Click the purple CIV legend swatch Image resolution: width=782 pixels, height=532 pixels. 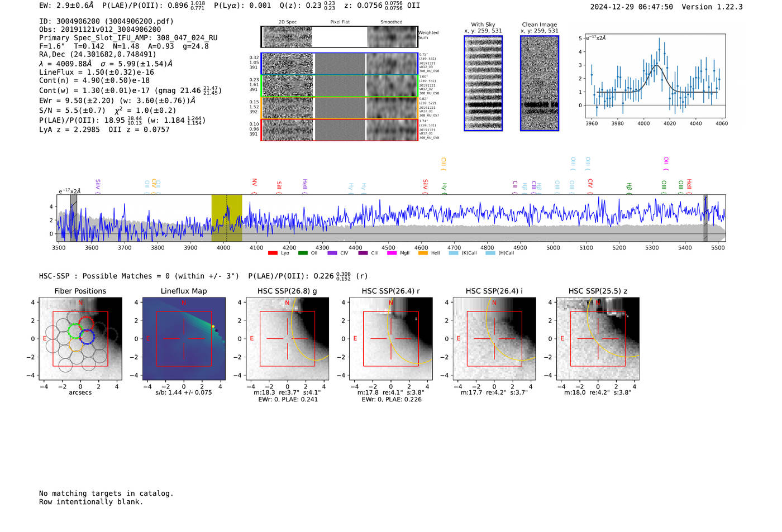pos(332,253)
